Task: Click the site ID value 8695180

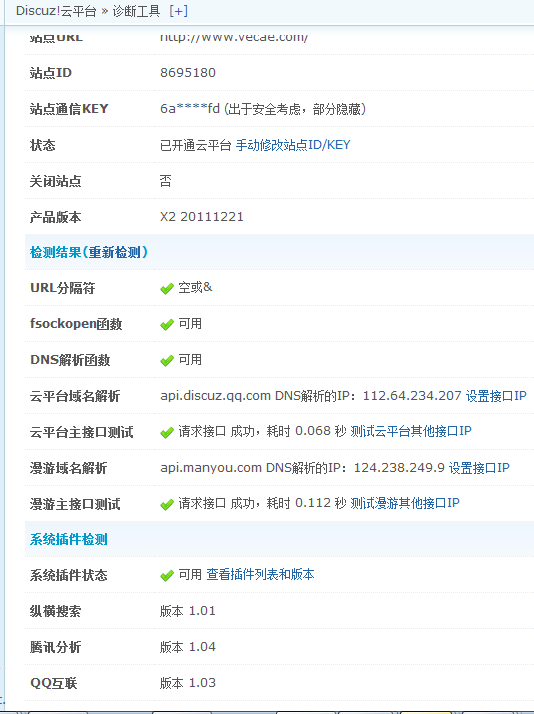Action: coord(188,73)
